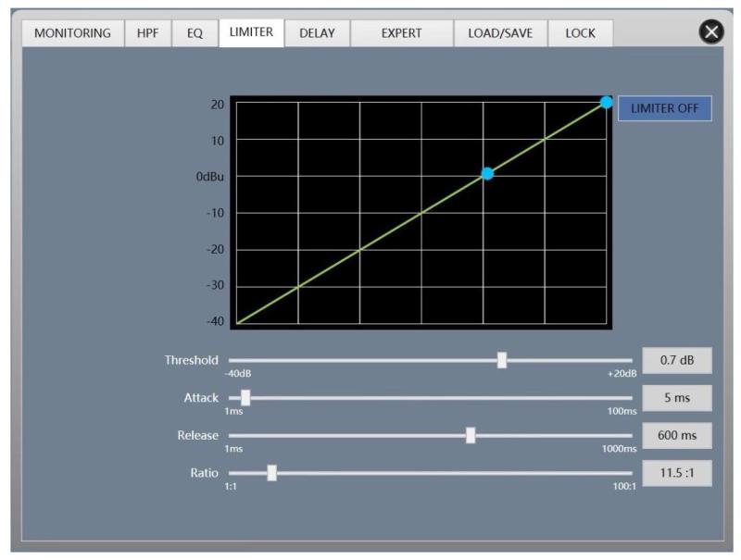
Task: Open the LOCK tab
Action: [580, 33]
